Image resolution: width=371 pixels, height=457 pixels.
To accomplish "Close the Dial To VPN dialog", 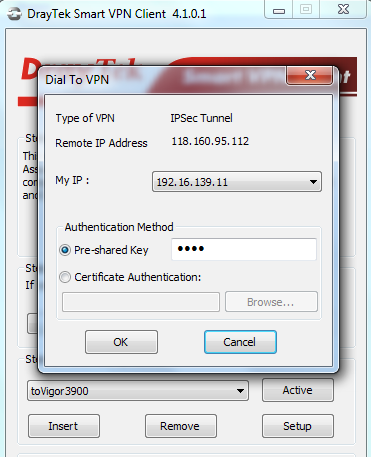I will [x=310, y=75].
